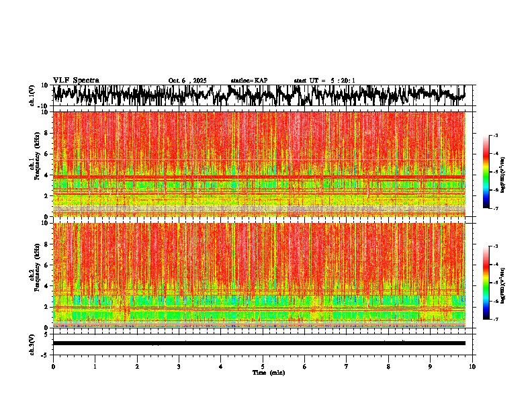Click the "start UT = 5:20:1" text
Viewport: 532px width, 411px height.
pyautogui.click(x=324, y=81)
